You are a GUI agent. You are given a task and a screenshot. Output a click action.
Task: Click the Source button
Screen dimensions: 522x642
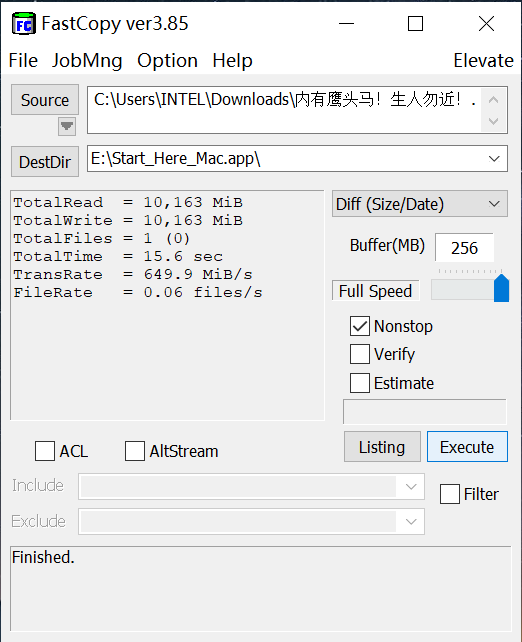45,99
